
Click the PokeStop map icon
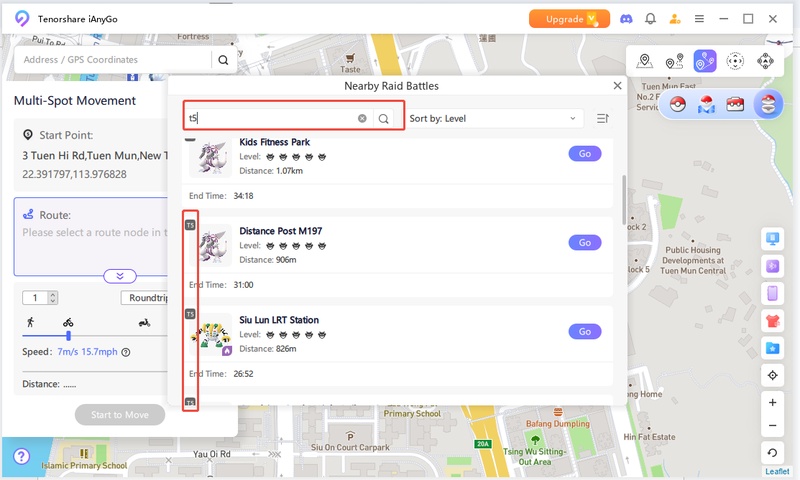pos(706,105)
